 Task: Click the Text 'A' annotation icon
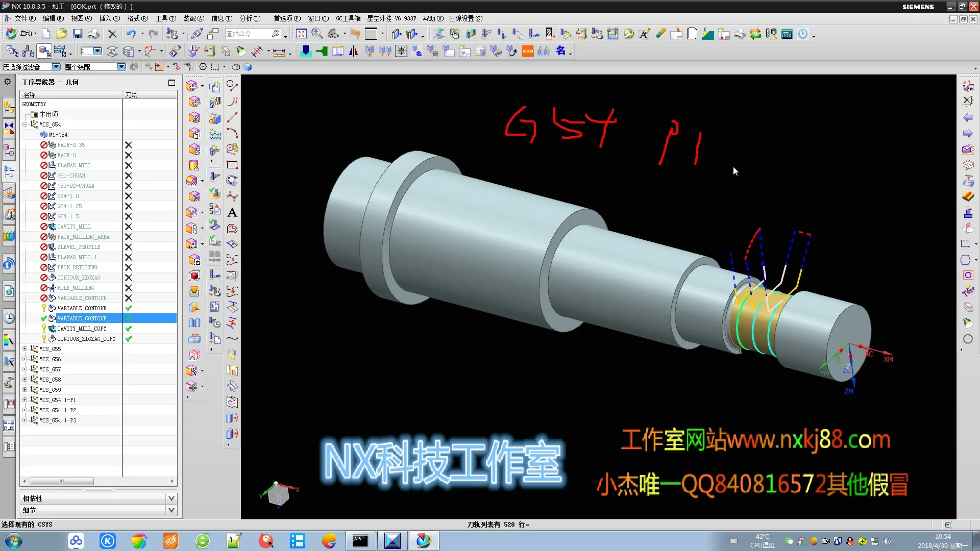[x=232, y=212]
